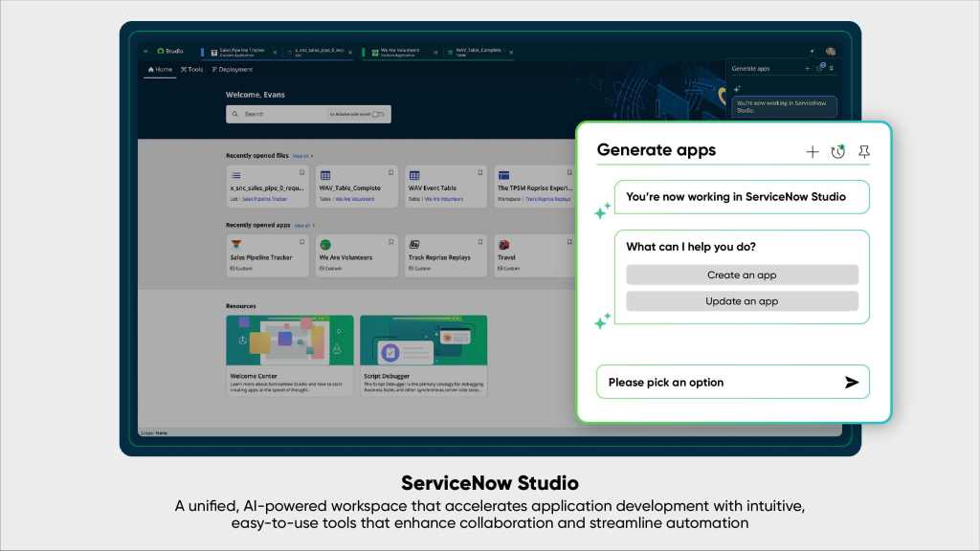
Task: Switch to the Deployment tab
Action: (x=233, y=70)
